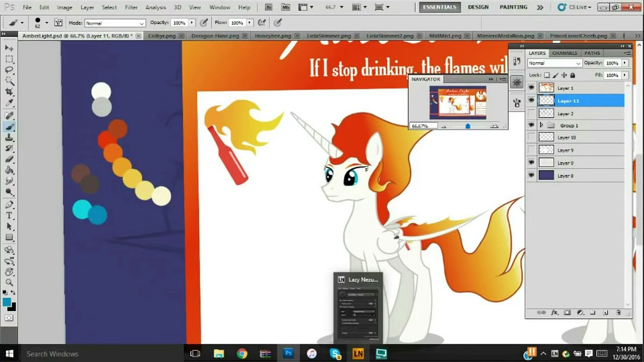Open brush Opacity slider arrow
Screen dimensions: 644x362
[192, 23]
